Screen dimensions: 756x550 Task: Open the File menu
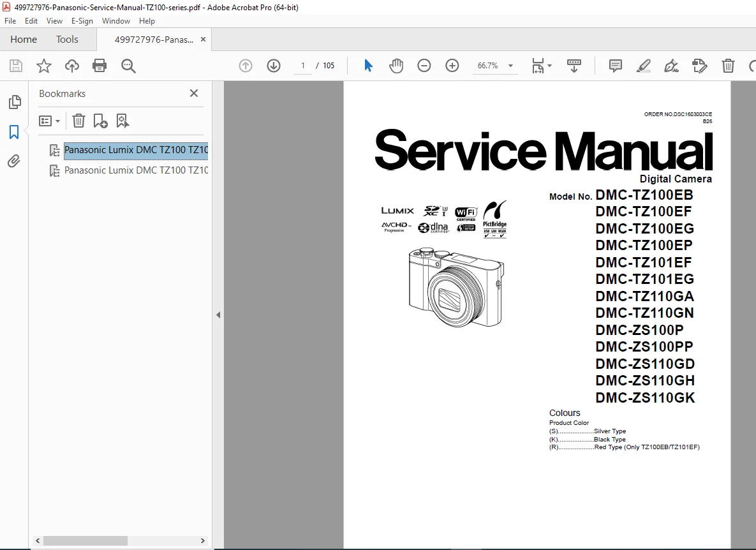coord(10,20)
